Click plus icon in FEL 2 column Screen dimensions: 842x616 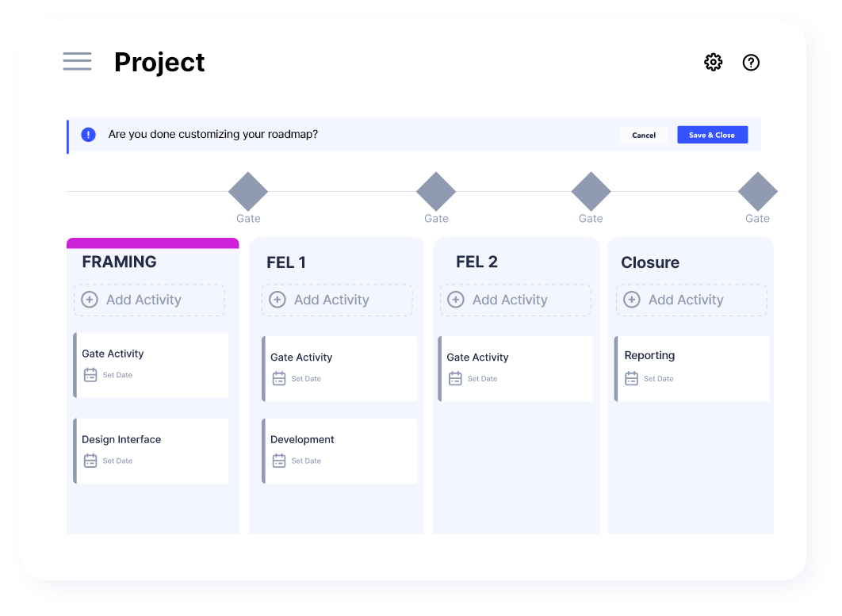pyautogui.click(x=456, y=300)
